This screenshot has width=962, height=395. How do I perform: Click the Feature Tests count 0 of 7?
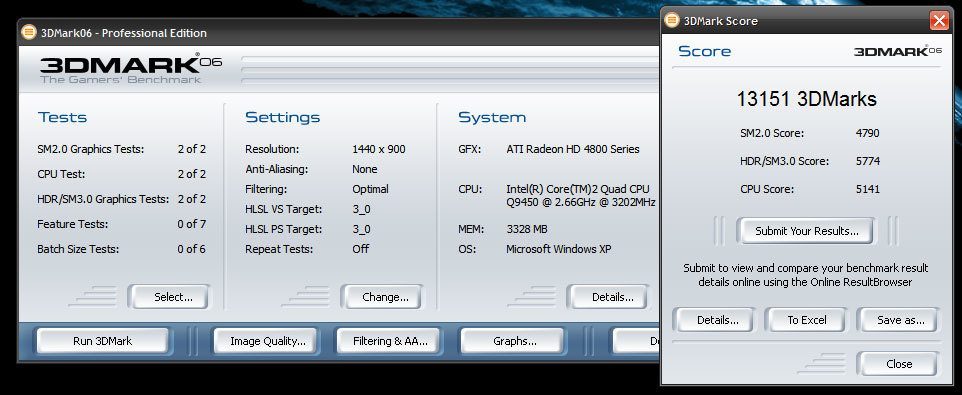pos(191,224)
